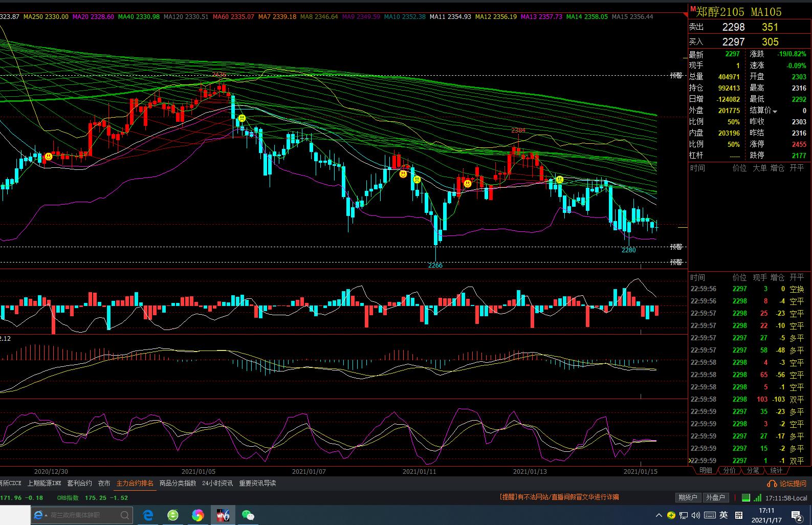The height and width of the screenshot is (525, 812).
Task: Click the green 360 browser taskbar icon
Action: 173,515
